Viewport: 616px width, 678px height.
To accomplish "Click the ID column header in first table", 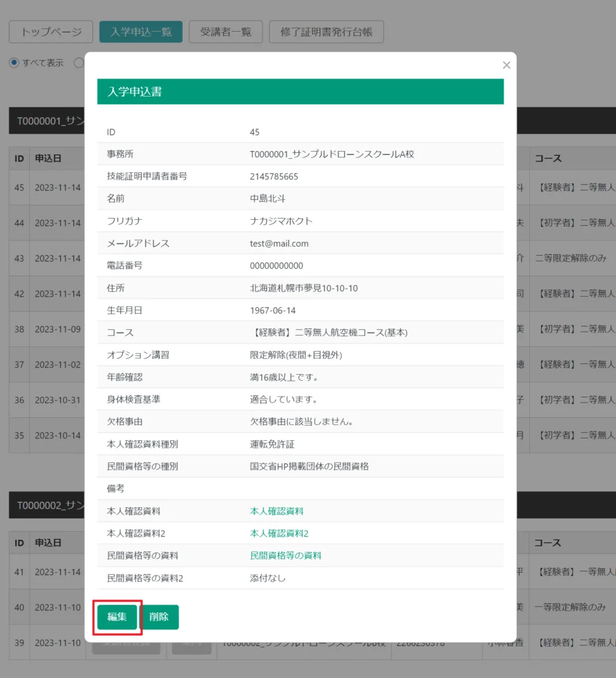I will [19, 159].
